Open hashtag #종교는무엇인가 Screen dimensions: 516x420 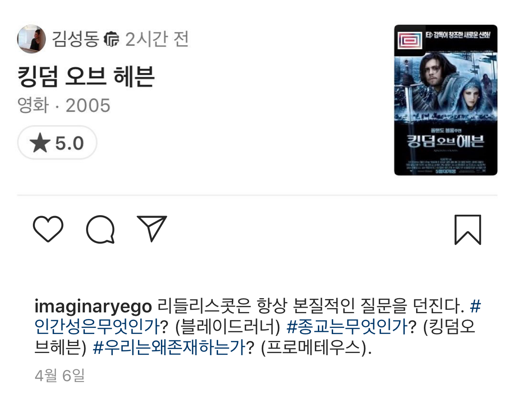coord(347,327)
